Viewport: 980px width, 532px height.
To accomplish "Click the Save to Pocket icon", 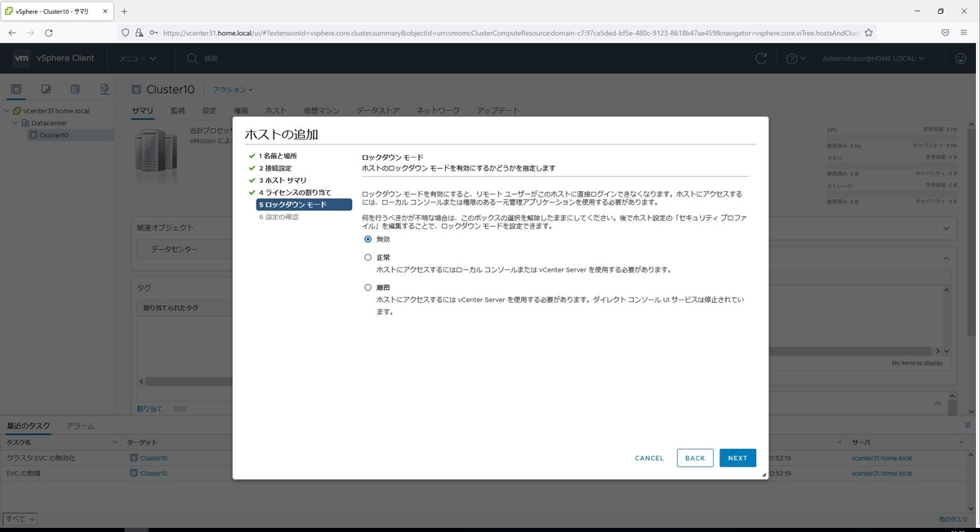I will click(945, 33).
